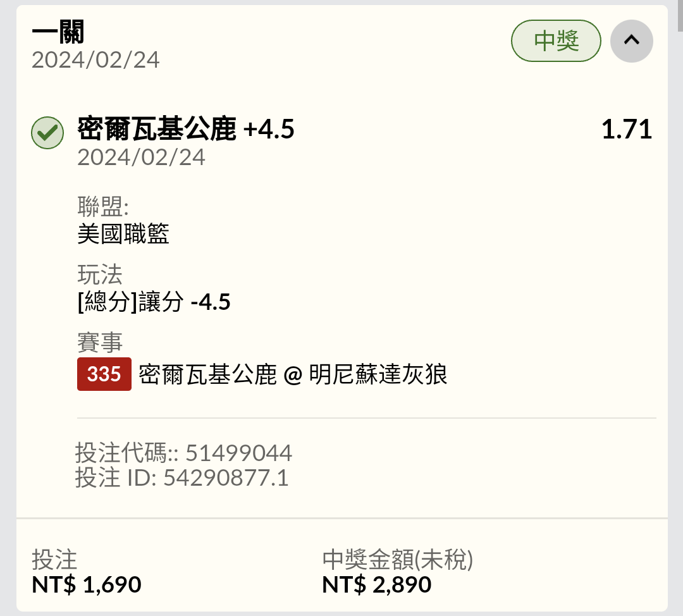This screenshot has height=616, width=683.
Task: Click the green checkmark win icon
Action: point(47,133)
